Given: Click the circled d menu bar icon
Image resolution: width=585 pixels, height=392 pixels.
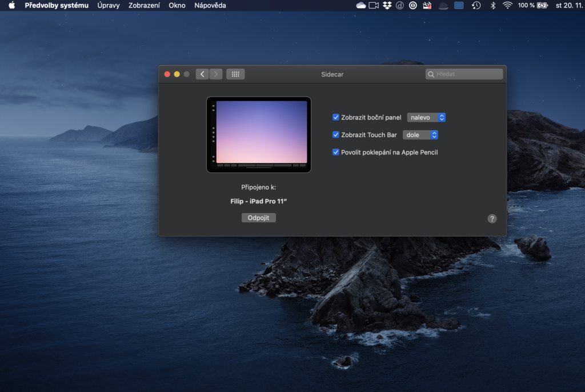Looking at the screenshot, I should point(399,5).
